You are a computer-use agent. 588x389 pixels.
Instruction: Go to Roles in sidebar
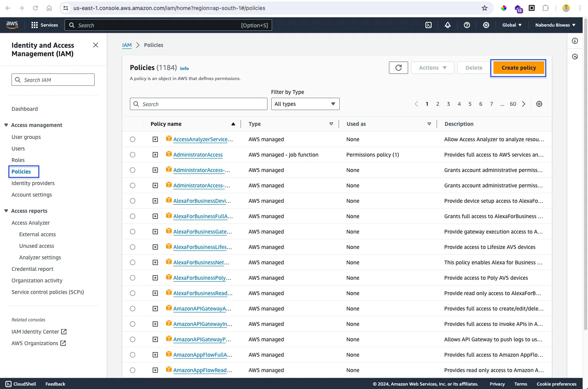18,160
